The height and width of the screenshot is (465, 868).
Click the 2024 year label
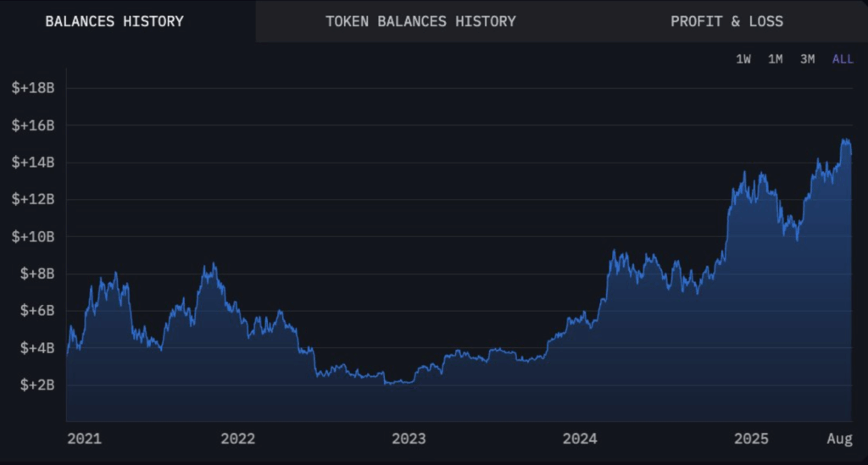(x=580, y=439)
